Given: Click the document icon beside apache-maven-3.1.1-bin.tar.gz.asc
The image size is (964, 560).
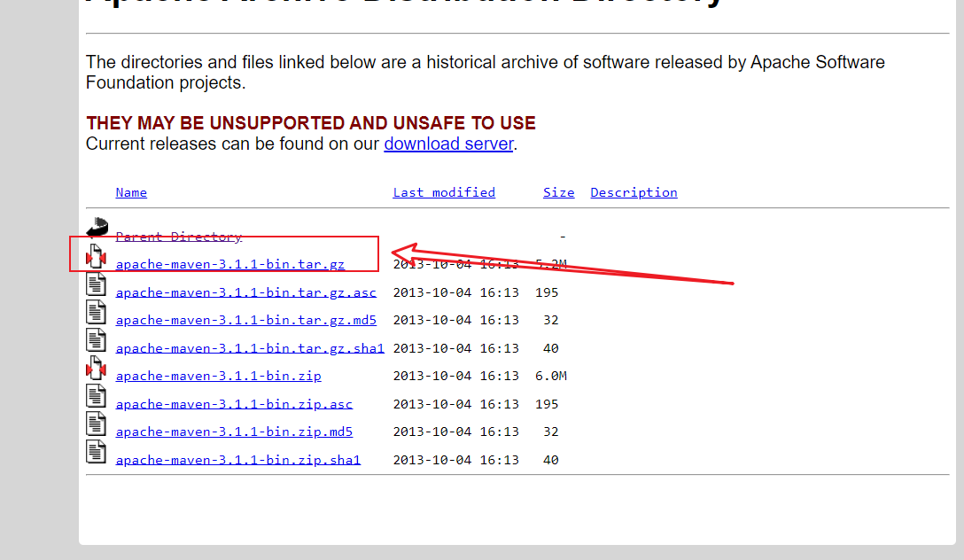Looking at the screenshot, I should 96,284.
